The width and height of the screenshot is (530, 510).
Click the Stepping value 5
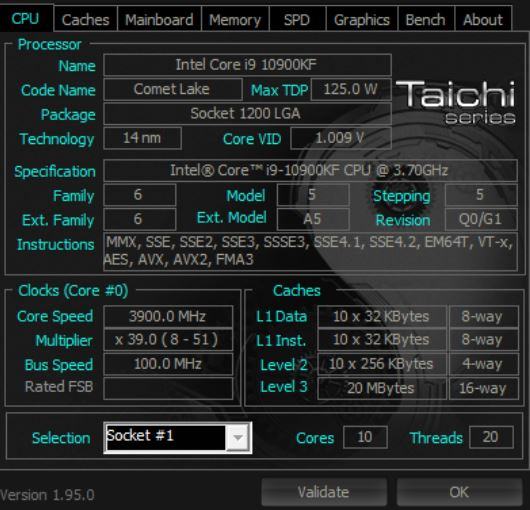click(x=481, y=195)
